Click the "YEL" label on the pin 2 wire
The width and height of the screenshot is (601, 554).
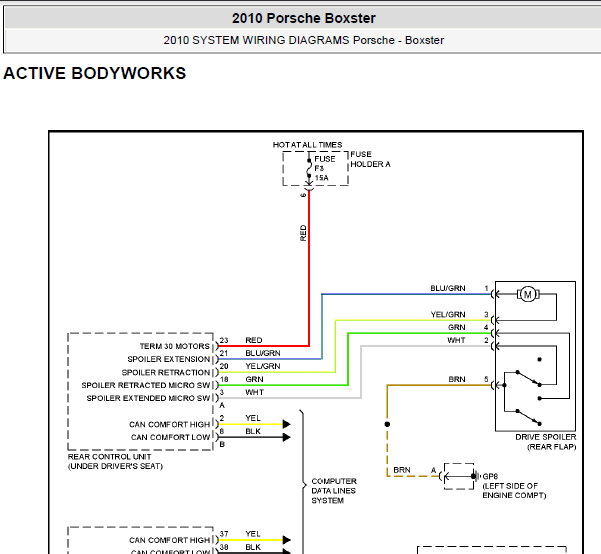[253, 418]
